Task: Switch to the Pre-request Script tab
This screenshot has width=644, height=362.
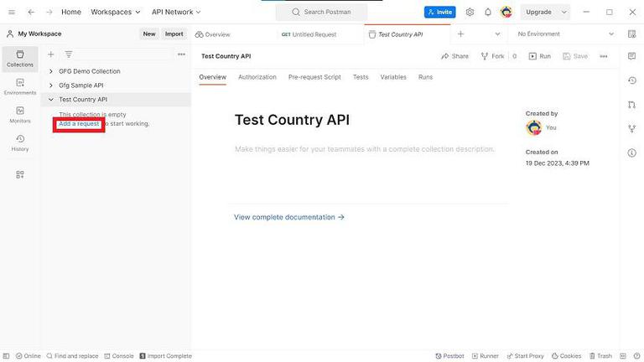Action: (x=314, y=77)
